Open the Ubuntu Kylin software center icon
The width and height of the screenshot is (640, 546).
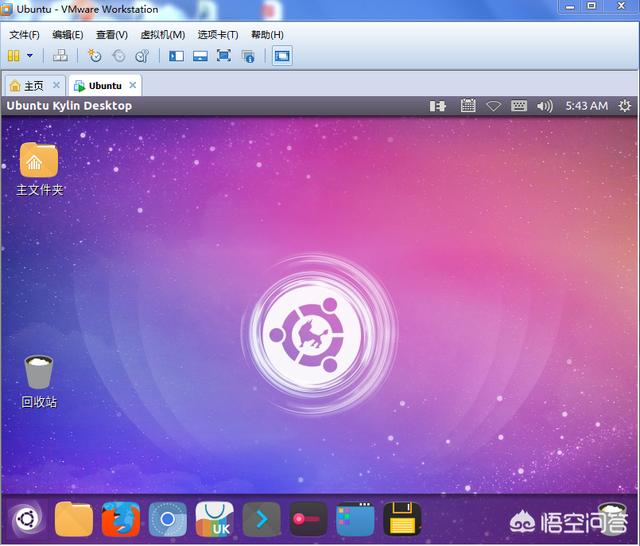tap(214, 520)
